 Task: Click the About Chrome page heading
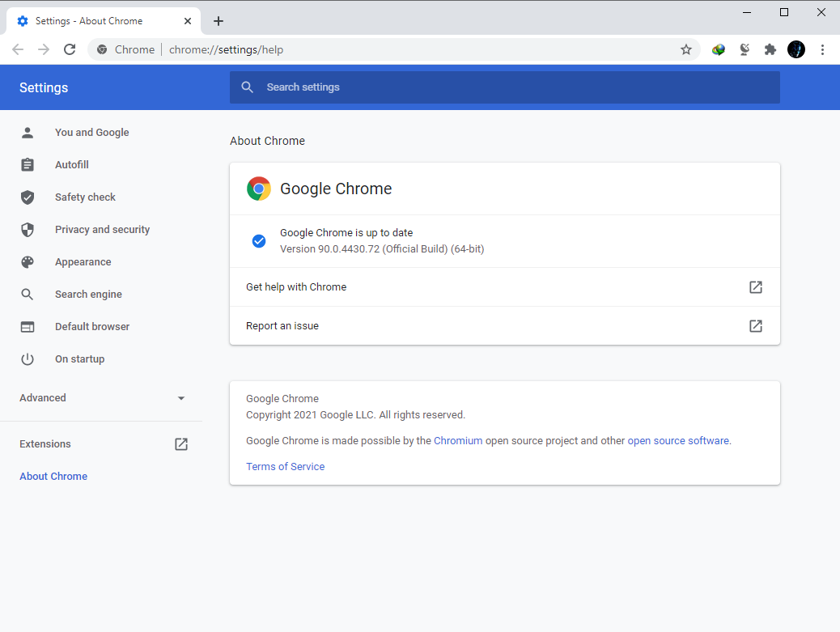pyautogui.click(x=267, y=141)
